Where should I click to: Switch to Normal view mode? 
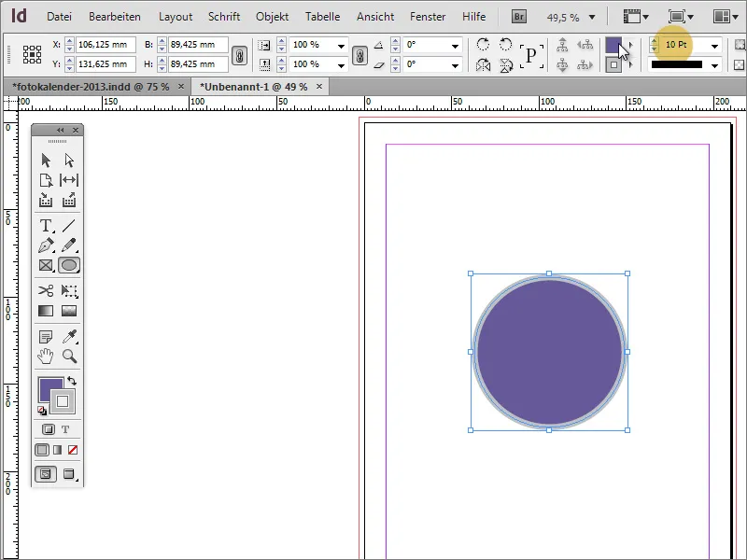[46, 474]
